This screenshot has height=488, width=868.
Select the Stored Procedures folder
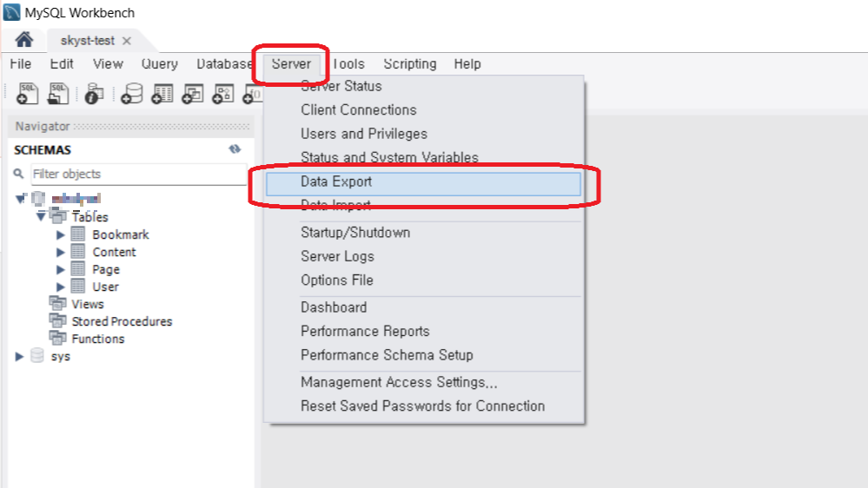click(122, 321)
